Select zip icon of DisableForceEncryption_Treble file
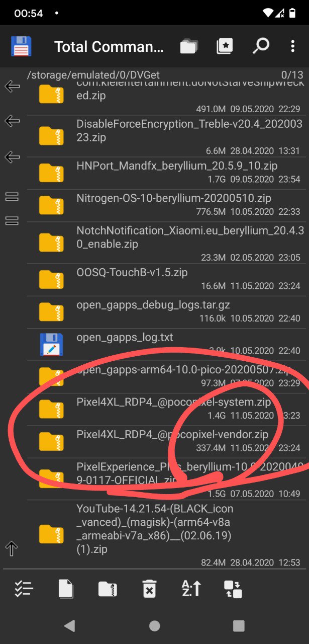The width and height of the screenshot is (309, 644). pos(51,136)
